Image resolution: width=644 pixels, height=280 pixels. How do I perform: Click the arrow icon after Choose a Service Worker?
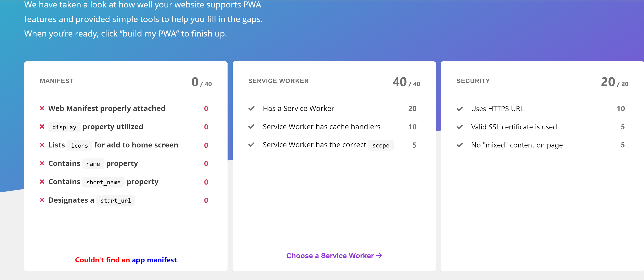click(379, 256)
